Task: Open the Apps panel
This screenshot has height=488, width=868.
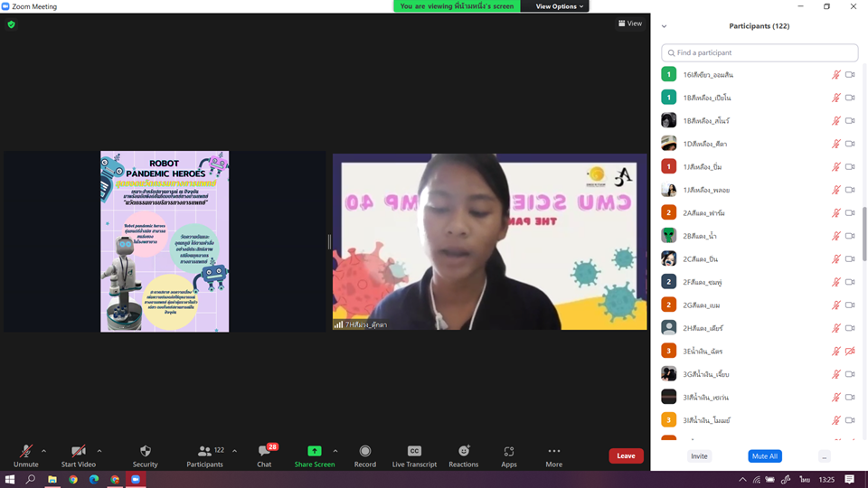Action: [509, 455]
